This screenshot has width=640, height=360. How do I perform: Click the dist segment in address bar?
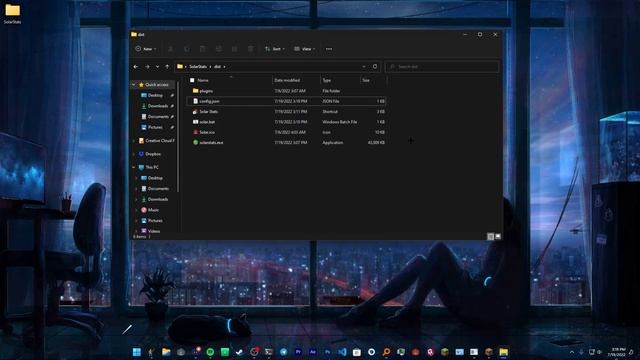[x=218, y=67]
